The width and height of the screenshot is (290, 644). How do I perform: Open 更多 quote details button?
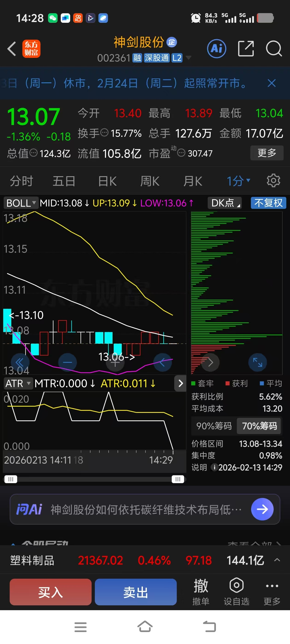[267, 152]
